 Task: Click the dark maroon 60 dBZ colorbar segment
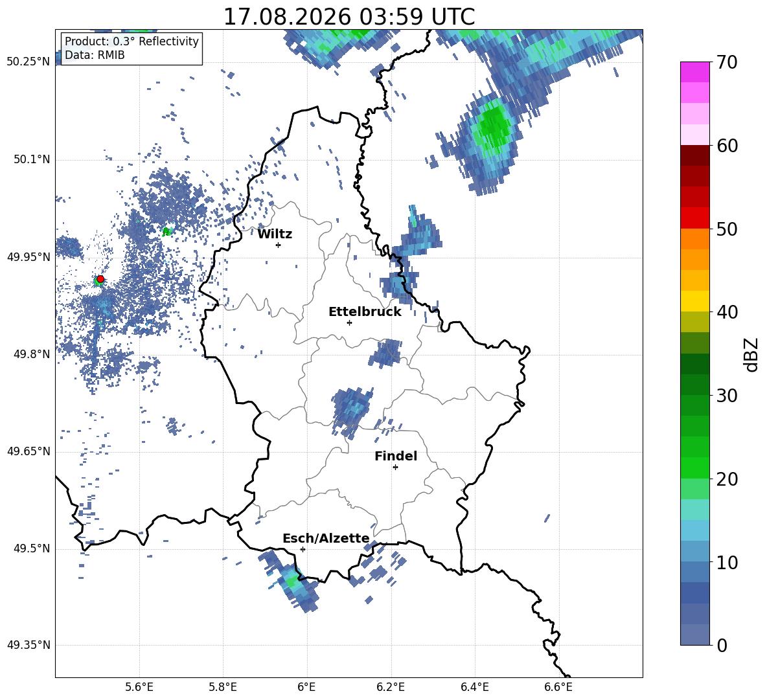694,155
